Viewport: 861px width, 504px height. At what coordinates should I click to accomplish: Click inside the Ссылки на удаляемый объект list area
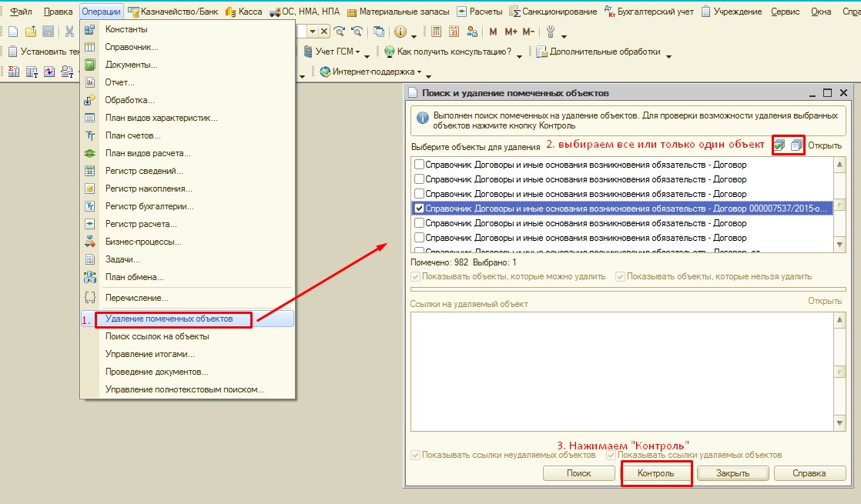[x=621, y=369]
